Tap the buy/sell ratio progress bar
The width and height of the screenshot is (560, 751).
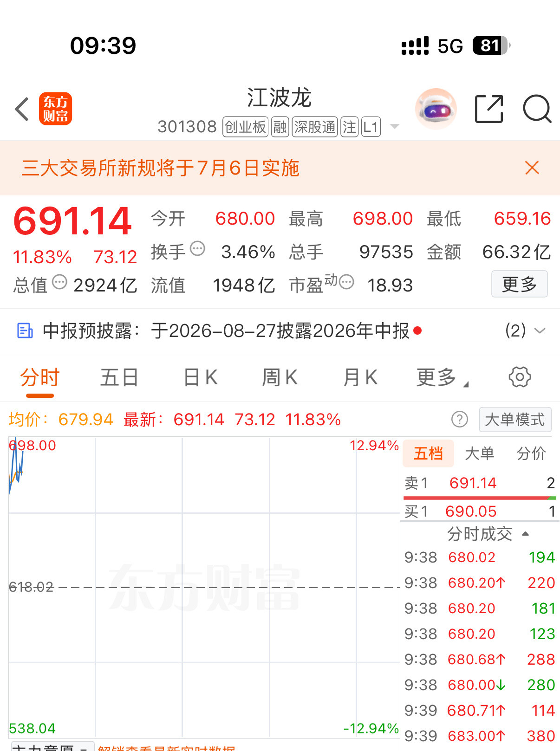pyautogui.click(x=480, y=498)
